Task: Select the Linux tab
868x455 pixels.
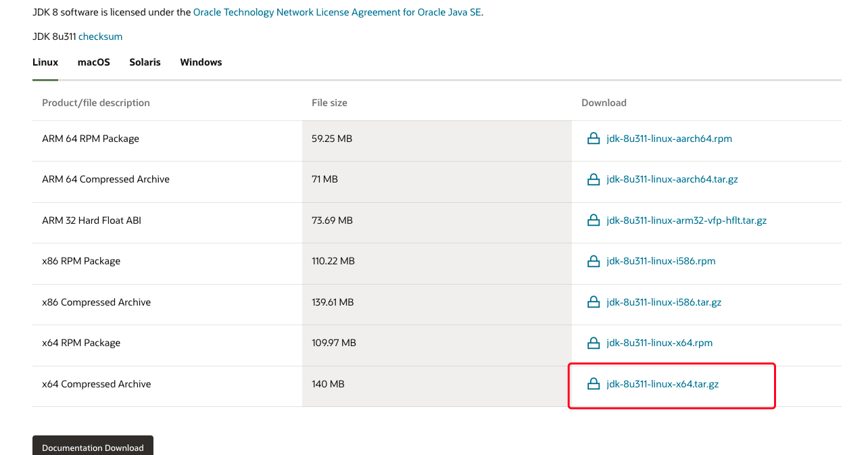Action: click(45, 62)
